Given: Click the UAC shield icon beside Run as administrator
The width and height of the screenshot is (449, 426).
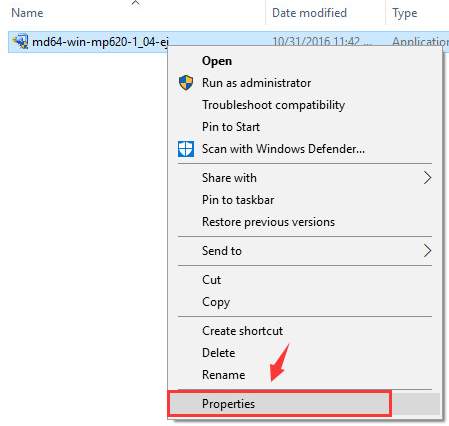Looking at the screenshot, I should click(x=186, y=83).
